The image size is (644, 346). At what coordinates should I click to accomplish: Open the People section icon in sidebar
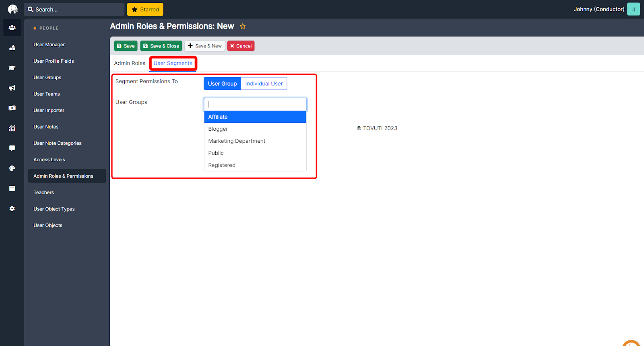tap(12, 28)
